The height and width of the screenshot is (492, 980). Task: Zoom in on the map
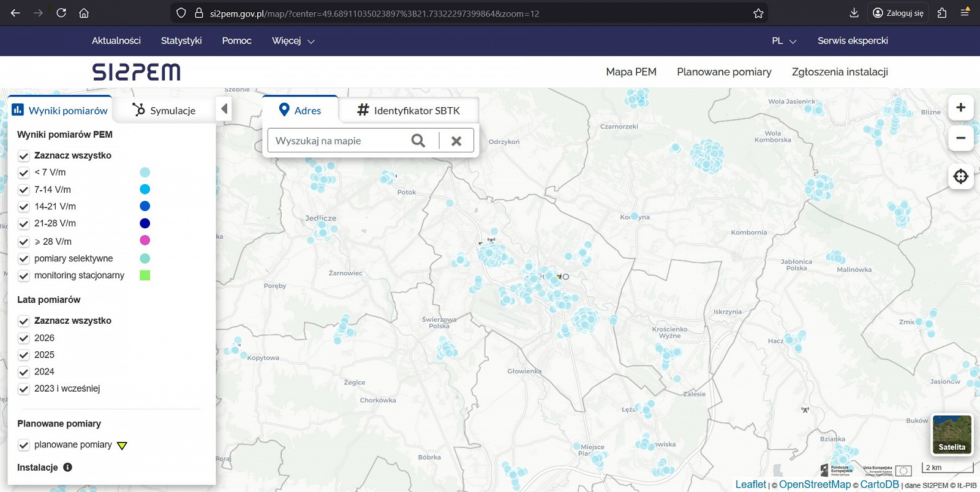pyautogui.click(x=960, y=108)
